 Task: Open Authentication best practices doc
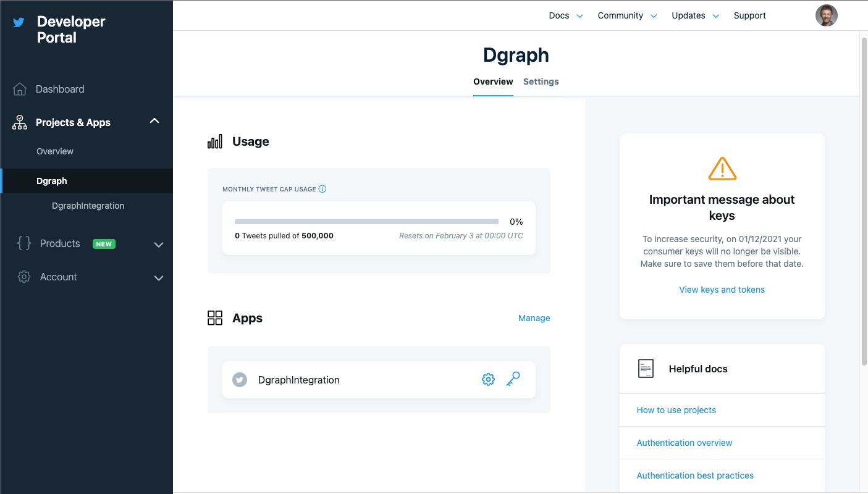(695, 475)
